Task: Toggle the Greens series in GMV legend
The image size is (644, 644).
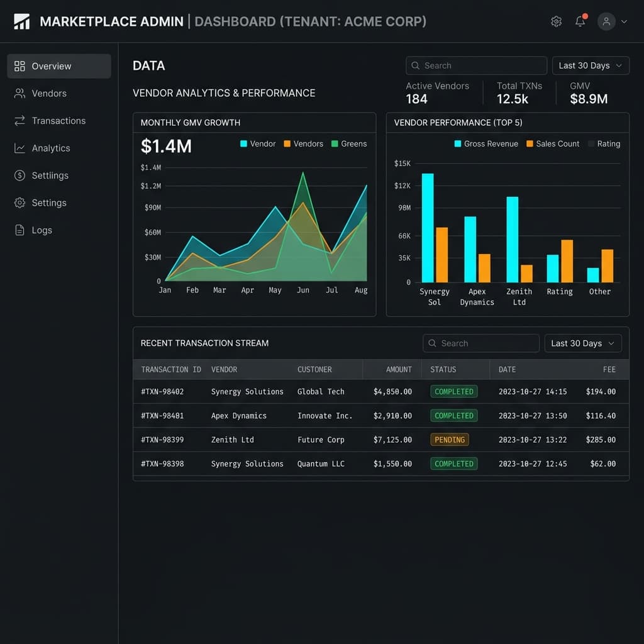Action: 349,144
